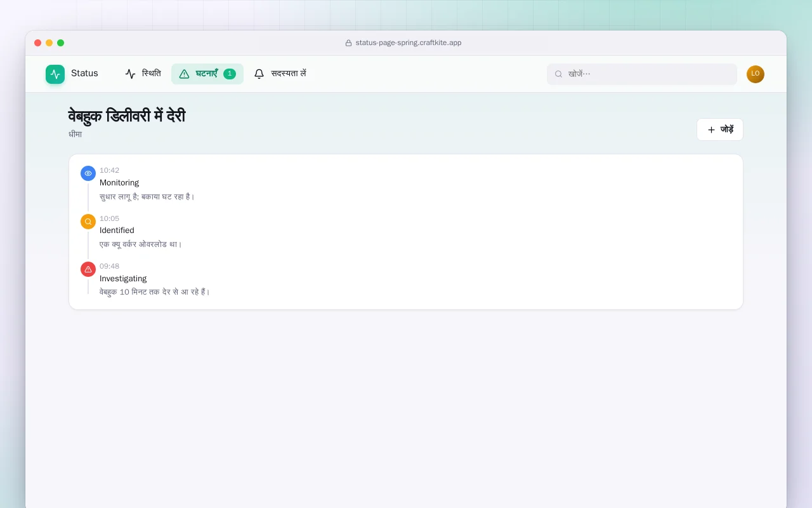Click the जोड़ें add button
812x508 pixels.
[720, 130]
